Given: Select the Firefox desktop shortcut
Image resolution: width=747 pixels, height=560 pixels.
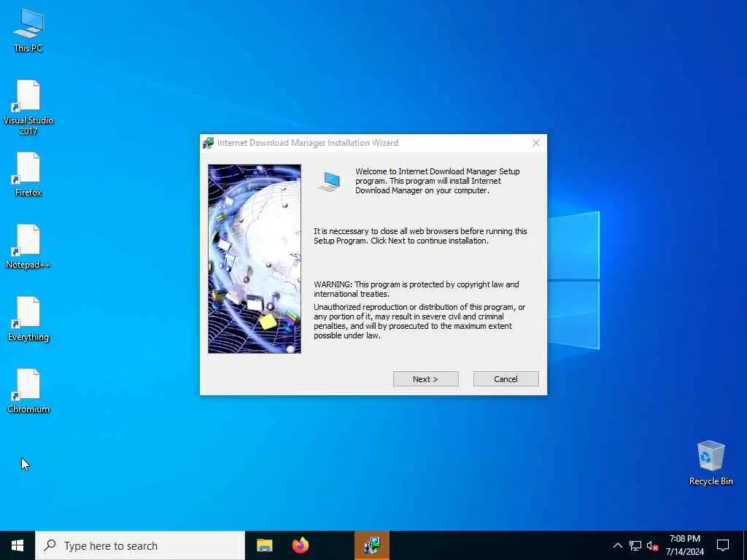Looking at the screenshot, I should tap(28, 175).
